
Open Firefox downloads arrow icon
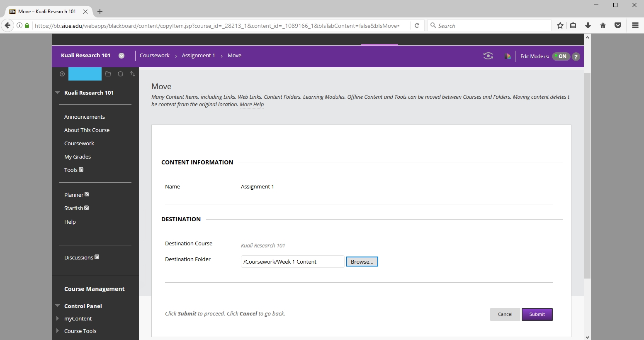tap(588, 25)
